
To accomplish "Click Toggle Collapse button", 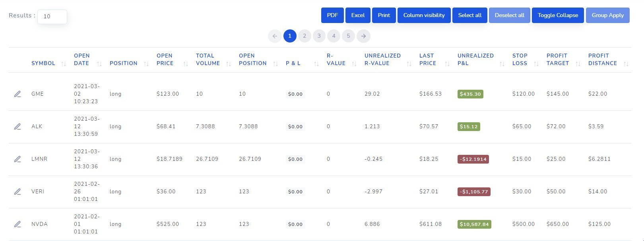I will (x=558, y=15).
